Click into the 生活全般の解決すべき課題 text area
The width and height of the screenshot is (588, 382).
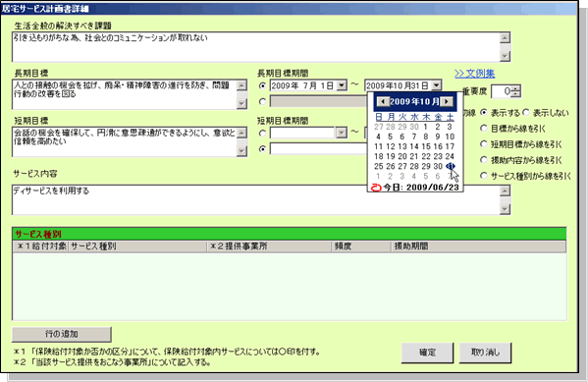click(x=256, y=47)
